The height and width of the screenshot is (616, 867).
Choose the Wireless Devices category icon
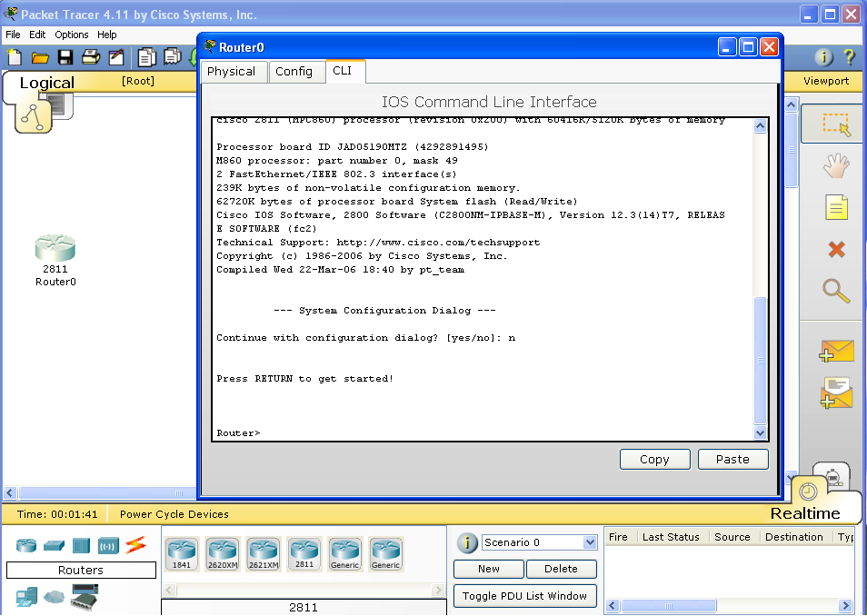tap(108, 546)
